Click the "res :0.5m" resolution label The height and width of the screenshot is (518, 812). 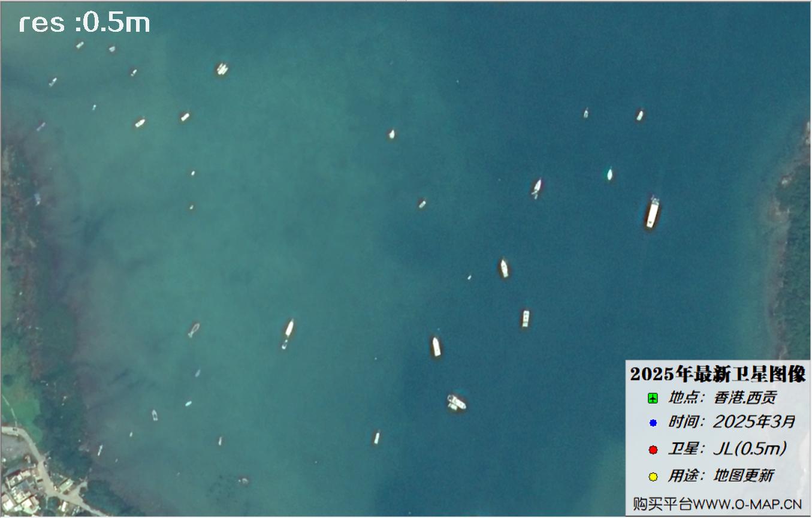(x=84, y=23)
